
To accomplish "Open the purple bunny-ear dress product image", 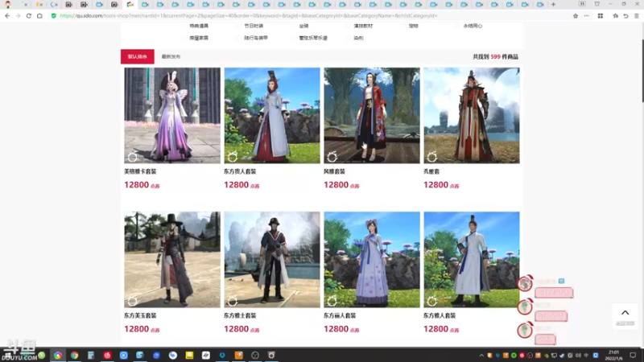I will (x=172, y=115).
